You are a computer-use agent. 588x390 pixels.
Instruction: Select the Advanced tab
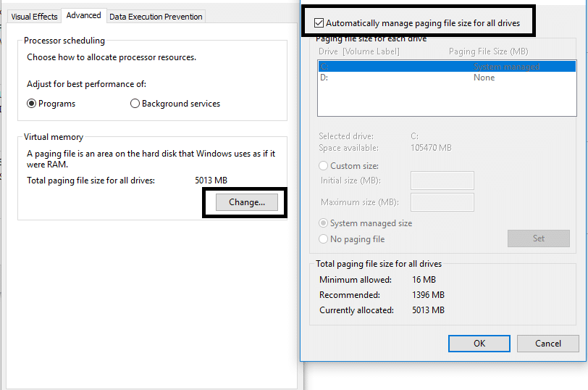(84, 15)
